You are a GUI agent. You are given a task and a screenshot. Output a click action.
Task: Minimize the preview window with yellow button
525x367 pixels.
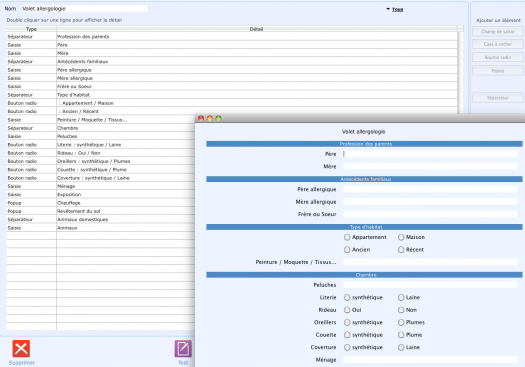click(x=210, y=118)
